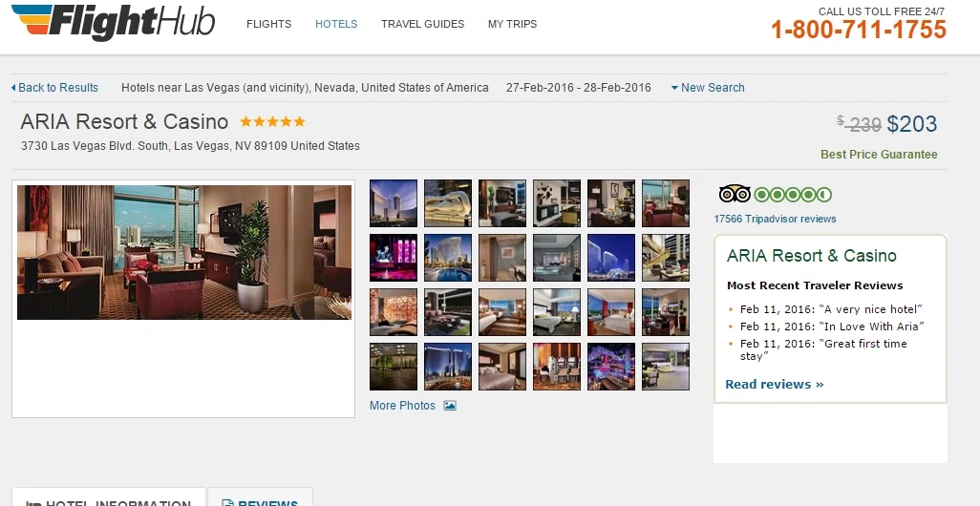
Task: Click the Most Recent Traveler Reviews heading
Action: click(x=815, y=285)
